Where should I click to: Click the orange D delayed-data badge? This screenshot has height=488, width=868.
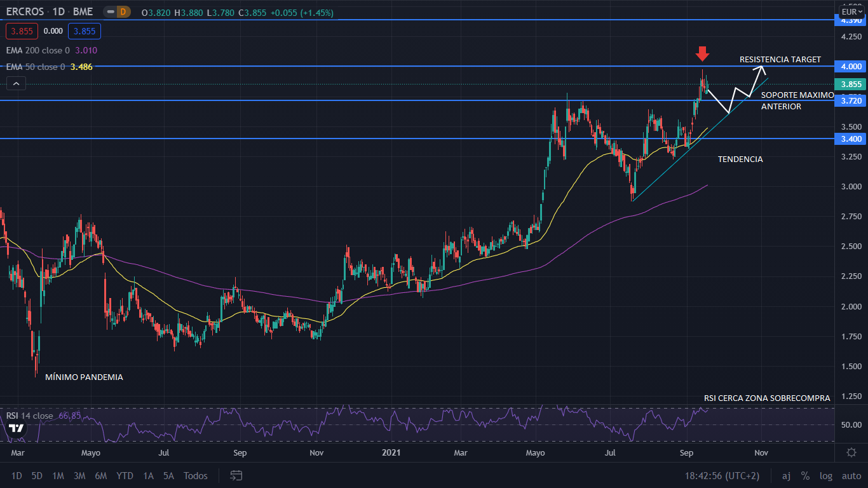coord(123,12)
